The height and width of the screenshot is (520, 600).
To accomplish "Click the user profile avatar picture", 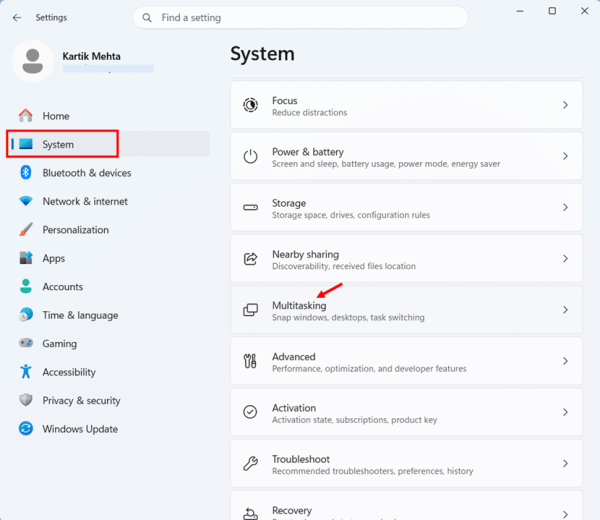I will 33,61.
